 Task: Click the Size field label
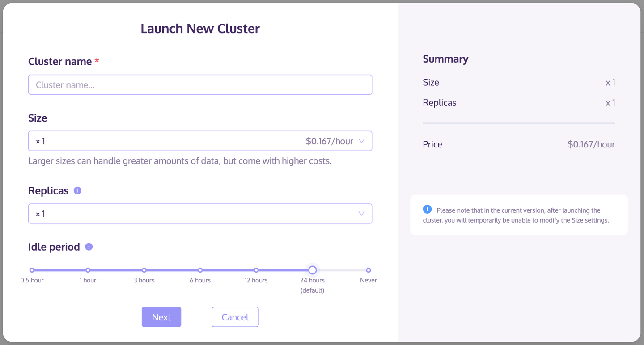38,118
